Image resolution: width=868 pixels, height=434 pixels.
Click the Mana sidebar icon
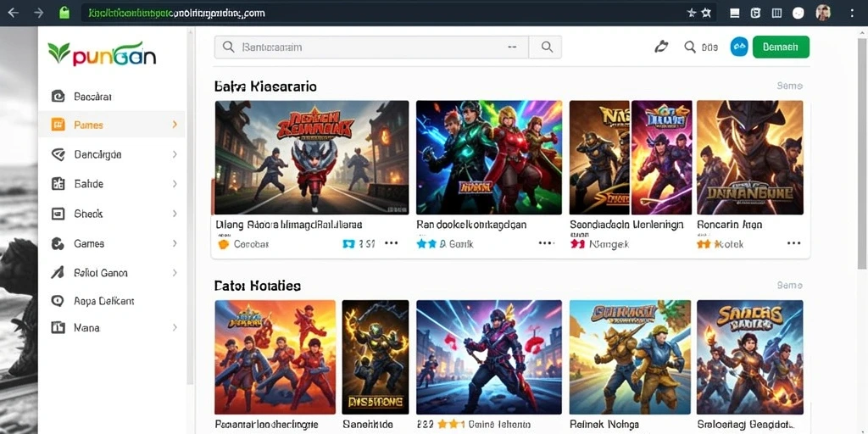(58, 328)
